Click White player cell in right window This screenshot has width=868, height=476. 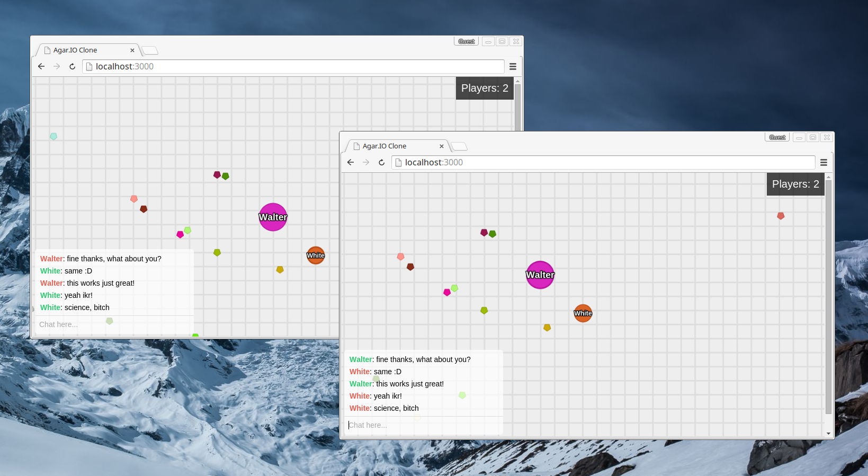[x=583, y=313]
